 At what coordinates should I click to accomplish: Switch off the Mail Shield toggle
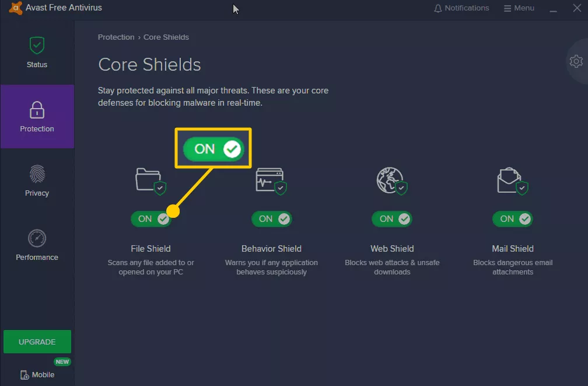click(513, 219)
